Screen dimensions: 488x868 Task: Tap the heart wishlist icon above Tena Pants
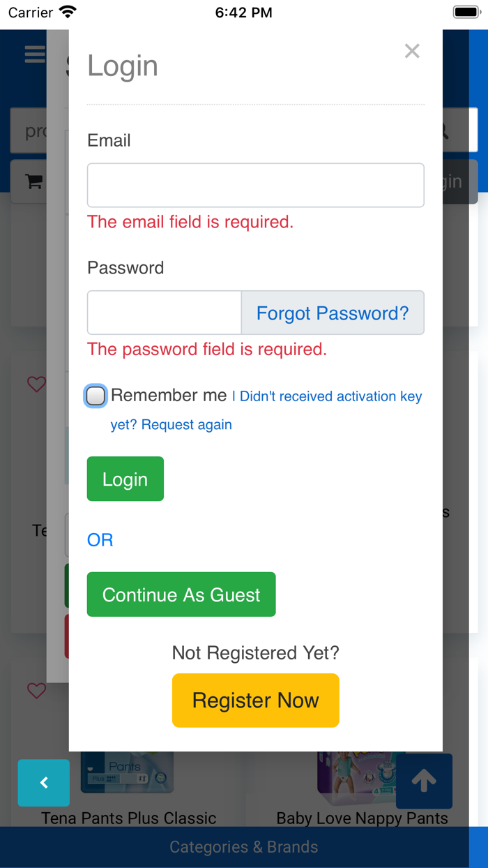coord(36,691)
